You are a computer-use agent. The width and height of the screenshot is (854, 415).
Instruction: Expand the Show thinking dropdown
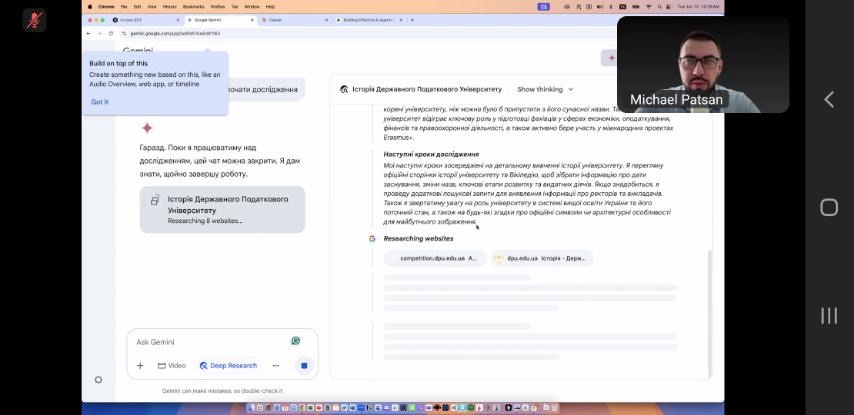point(545,89)
